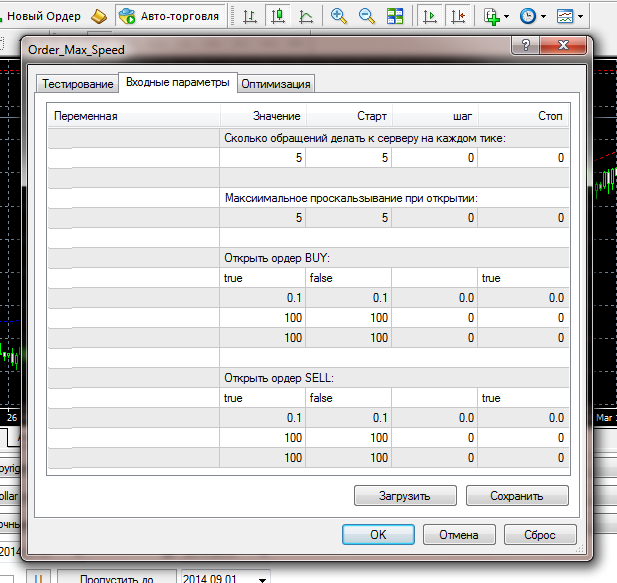Edit BUY lot Значение 0.1 cell
Screen dimensions: 617x583
[x=262, y=298]
